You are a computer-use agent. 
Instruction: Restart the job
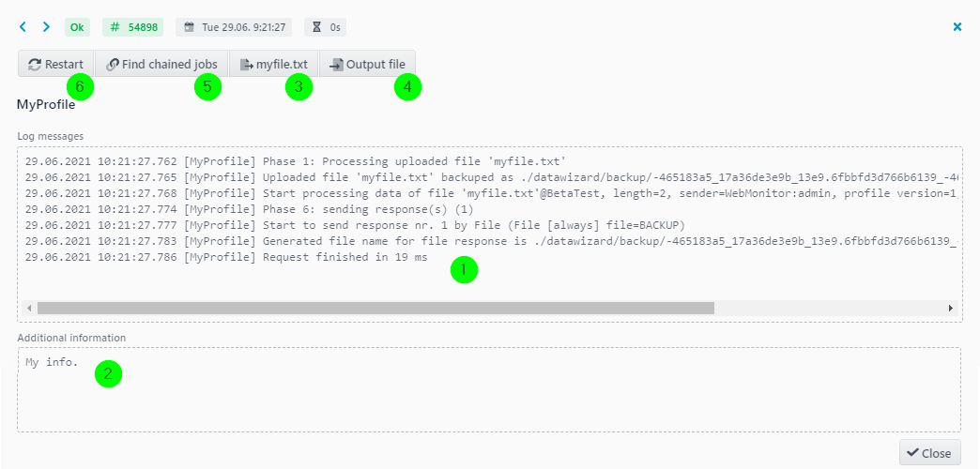click(55, 64)
